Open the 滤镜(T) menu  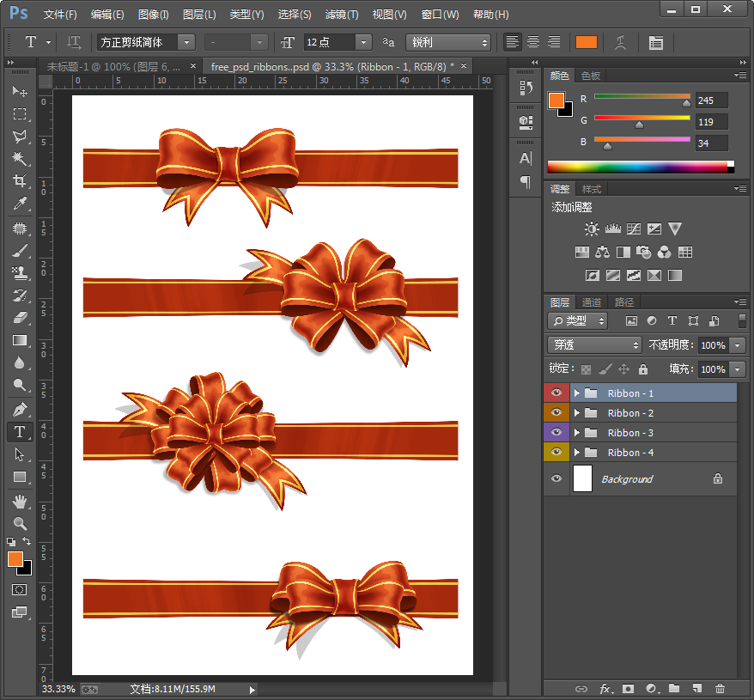342,15
